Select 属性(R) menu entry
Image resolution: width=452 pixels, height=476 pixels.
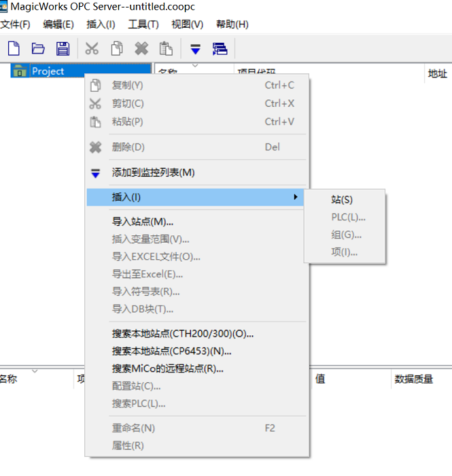pyautogui.click(x=196, y=445)
